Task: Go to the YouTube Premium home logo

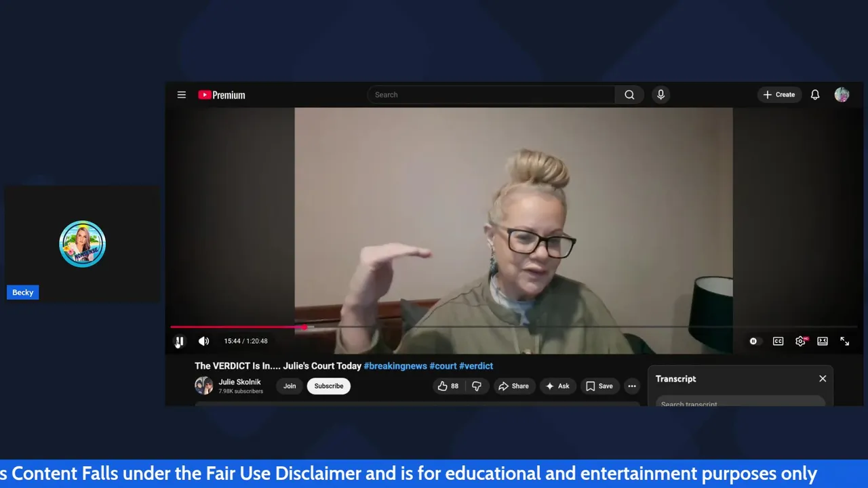Action: pyautogui.click(x=221, y=95)
